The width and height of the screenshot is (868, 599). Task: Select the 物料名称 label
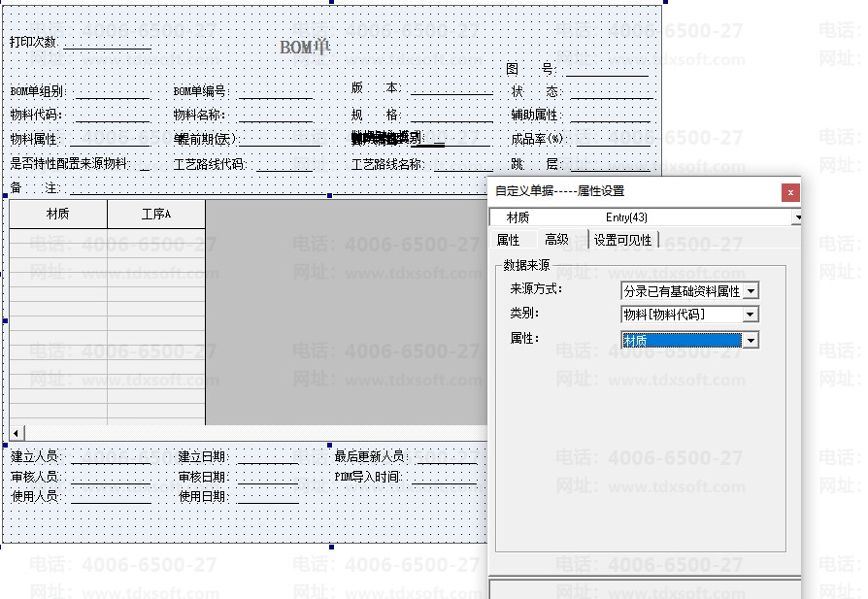click(199, 116)
